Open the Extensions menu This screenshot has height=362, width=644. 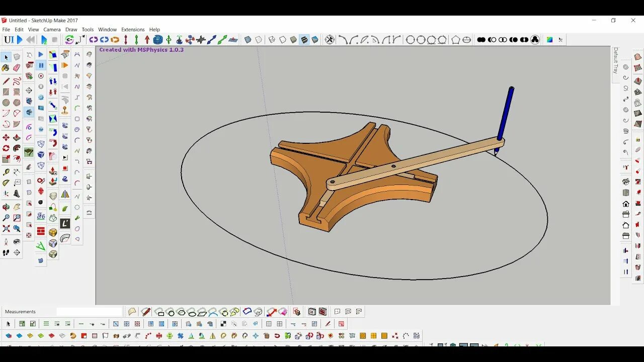(133, 30)
